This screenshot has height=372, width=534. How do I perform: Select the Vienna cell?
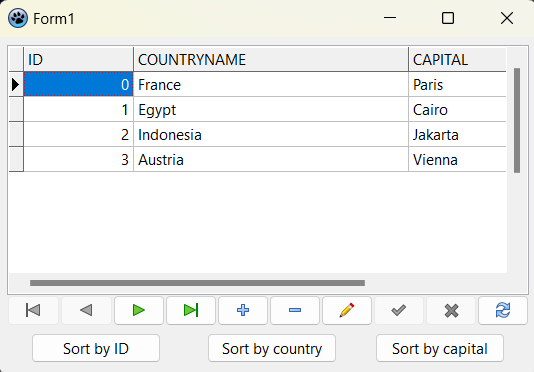tap(457, 159)
